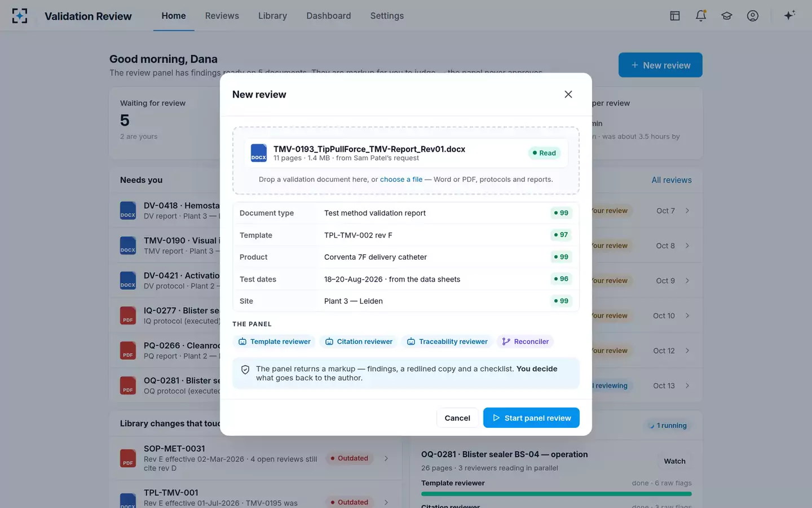Click the IQ-0277 Blister PDF icon

pos(128,316)
